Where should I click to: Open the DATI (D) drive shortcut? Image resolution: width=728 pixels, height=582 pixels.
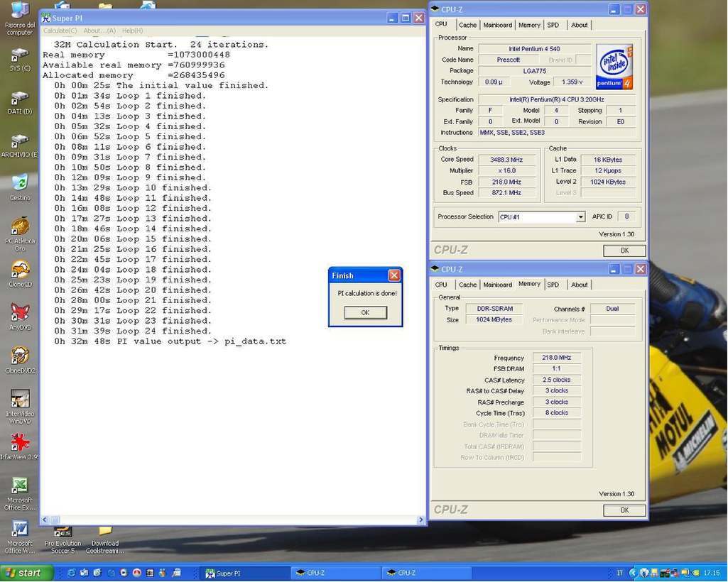19,99
